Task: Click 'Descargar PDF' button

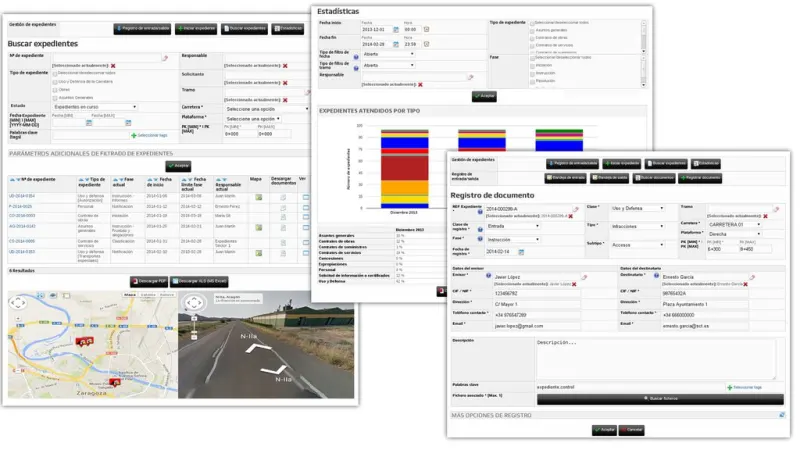Action: pos(148,281)
